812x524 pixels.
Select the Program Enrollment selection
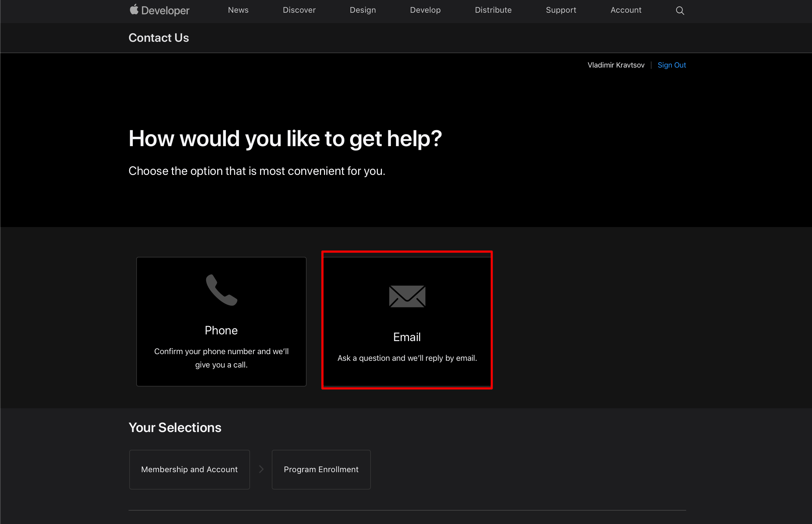point(321,469)
